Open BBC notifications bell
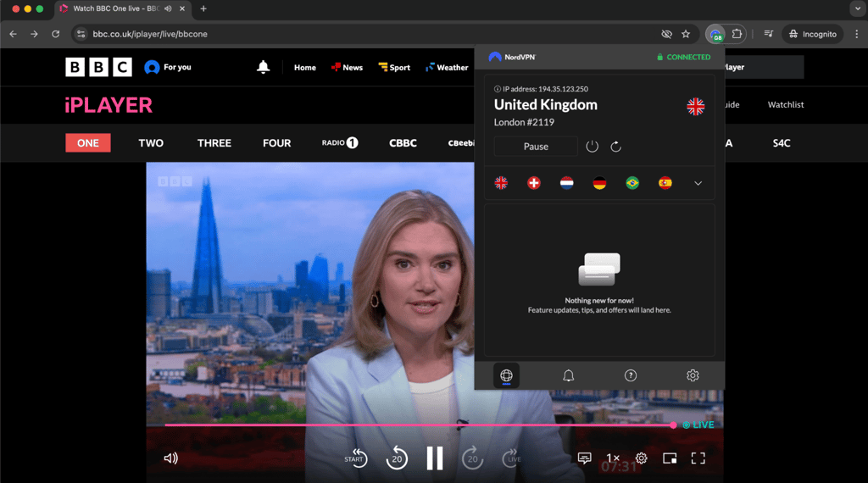 [x=264, y=67]
